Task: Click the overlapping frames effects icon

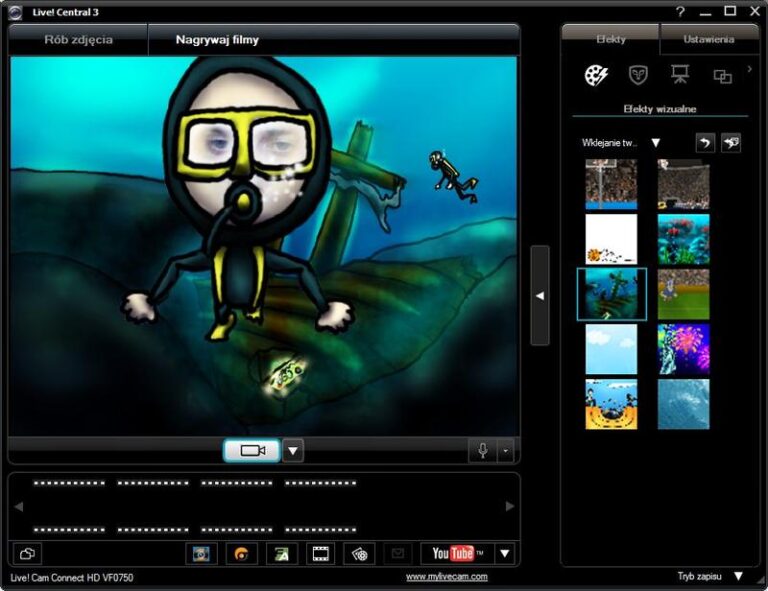Action: coord(722,76)
